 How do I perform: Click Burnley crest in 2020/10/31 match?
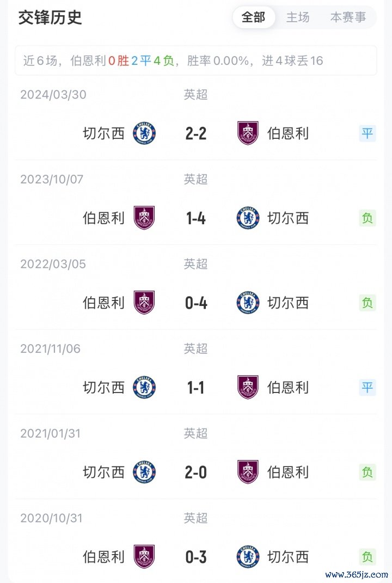tap(144, 556)
